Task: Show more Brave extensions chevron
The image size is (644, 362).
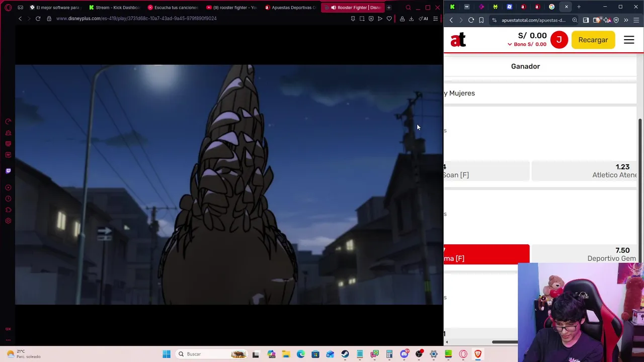Action: tap(626, 20)
